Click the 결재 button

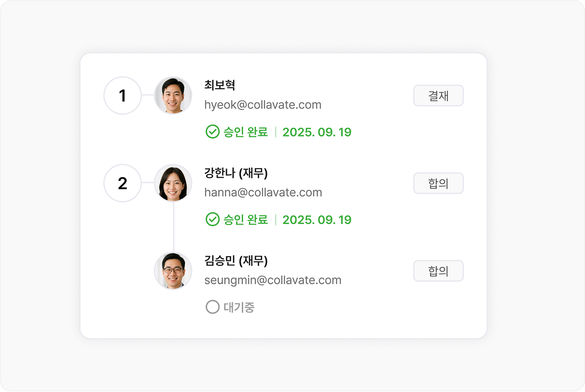pos(438,96)
